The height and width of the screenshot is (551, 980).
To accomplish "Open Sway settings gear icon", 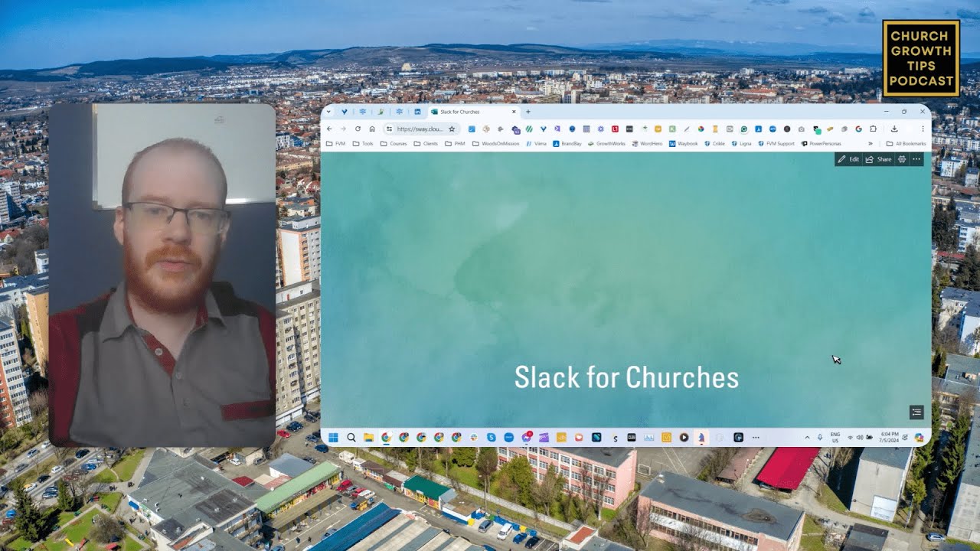I will pos(902,159).
